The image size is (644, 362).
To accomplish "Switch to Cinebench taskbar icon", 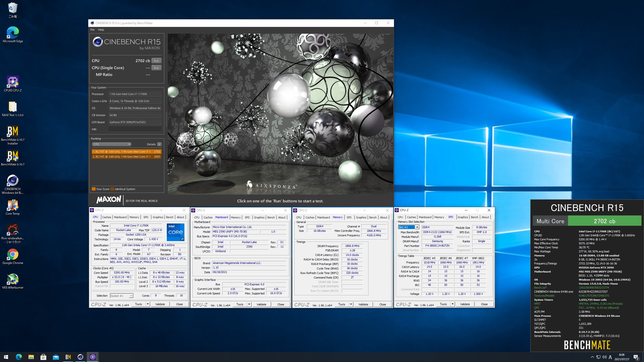I will click(x=80, y=357).
